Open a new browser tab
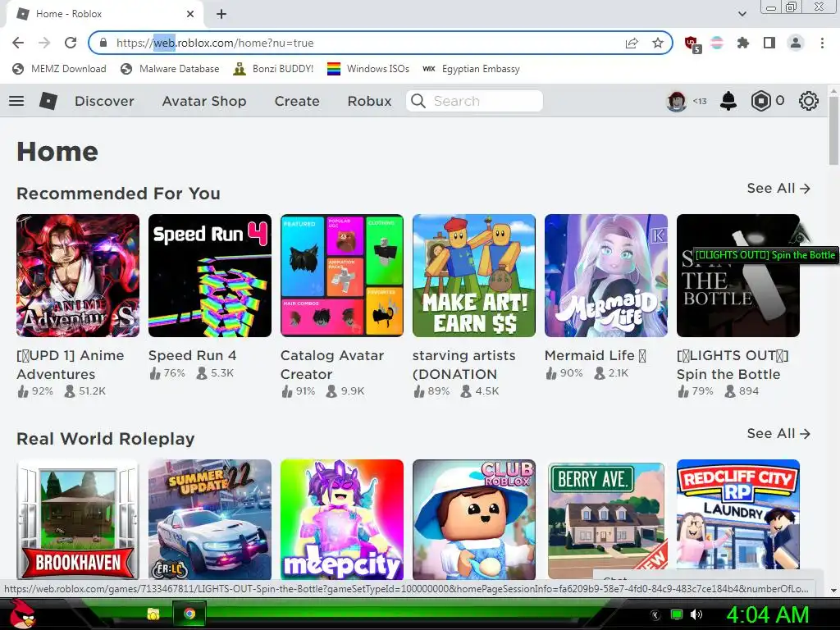840x630 pixels. click(x=221, y=14)
